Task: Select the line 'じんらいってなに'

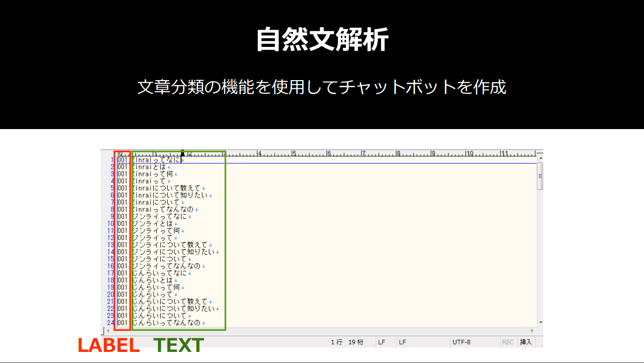Action: point(159,273)
